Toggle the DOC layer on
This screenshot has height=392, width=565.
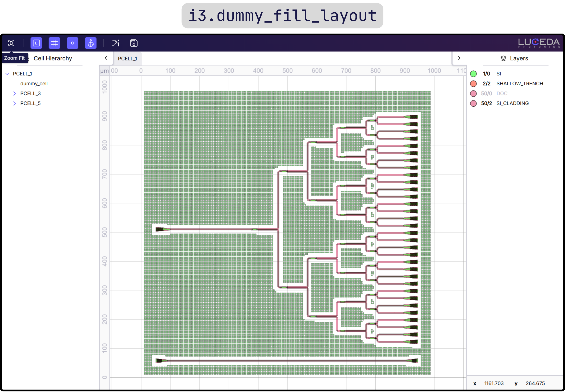point(473,93)
